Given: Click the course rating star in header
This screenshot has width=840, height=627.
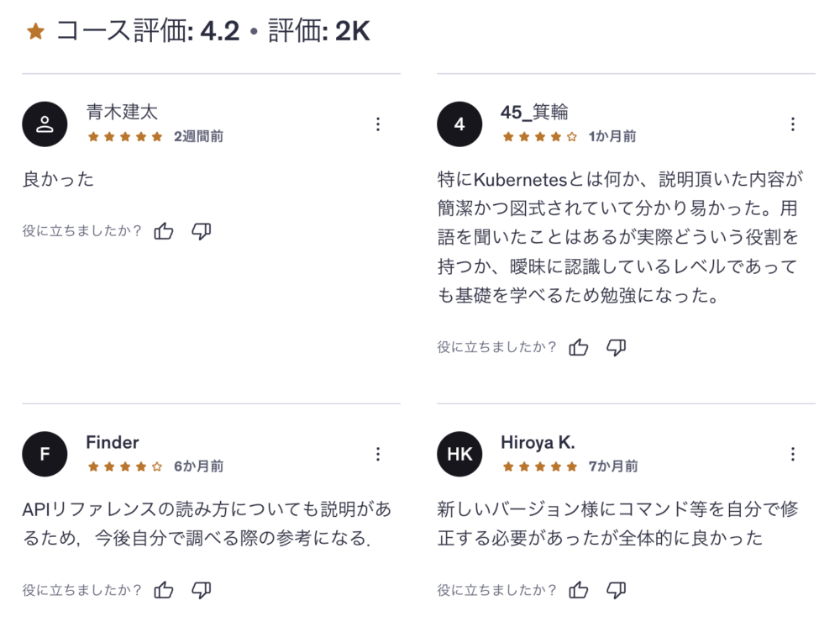Looking at the screenshot, I should tap(35, 32).
